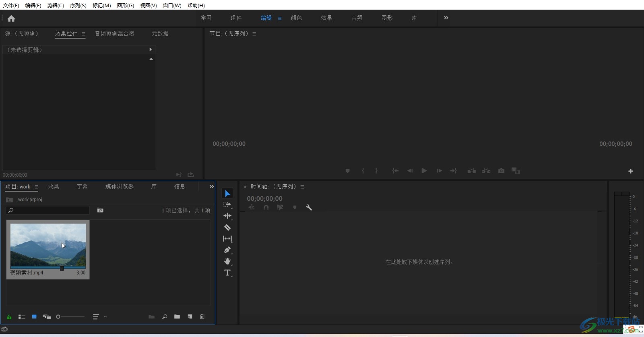Screen dimensions: 644x337
Task: Select the Razor tool
Action: pos(227,227)
